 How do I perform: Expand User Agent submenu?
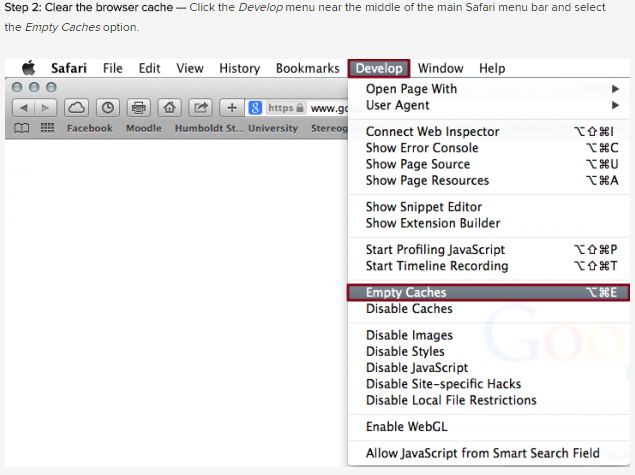[489, 105]
